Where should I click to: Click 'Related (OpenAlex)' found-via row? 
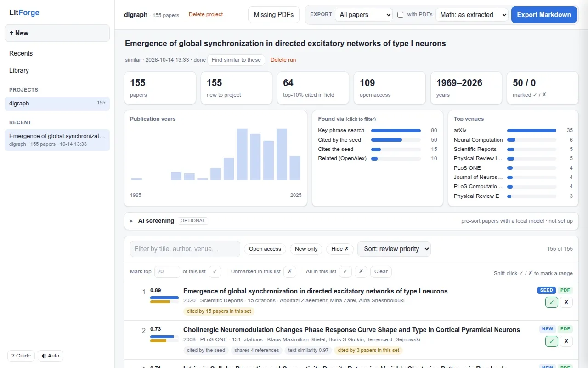tap(377, 158)
